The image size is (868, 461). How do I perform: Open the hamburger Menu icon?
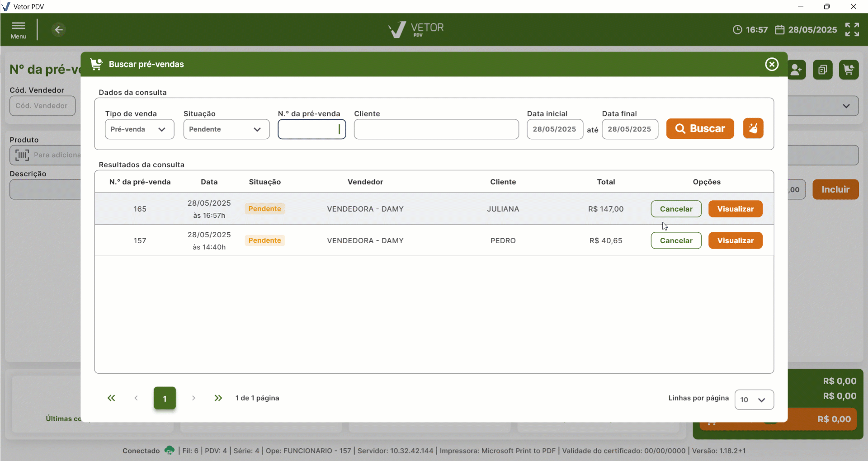click(19, 30)
